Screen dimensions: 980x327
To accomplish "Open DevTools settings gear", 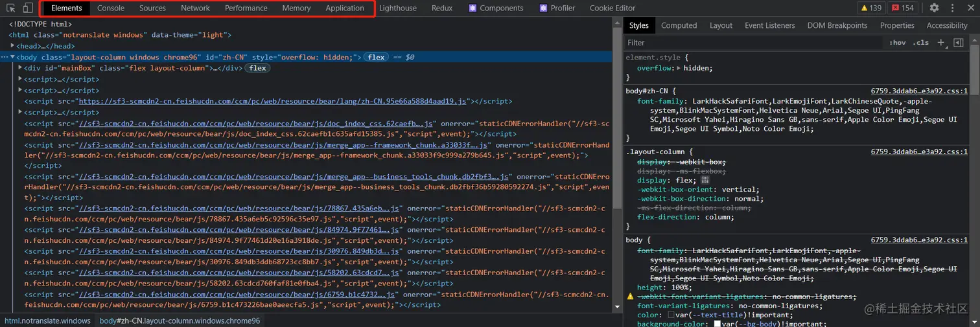I will pyautogui.click(x=934, y=8).
